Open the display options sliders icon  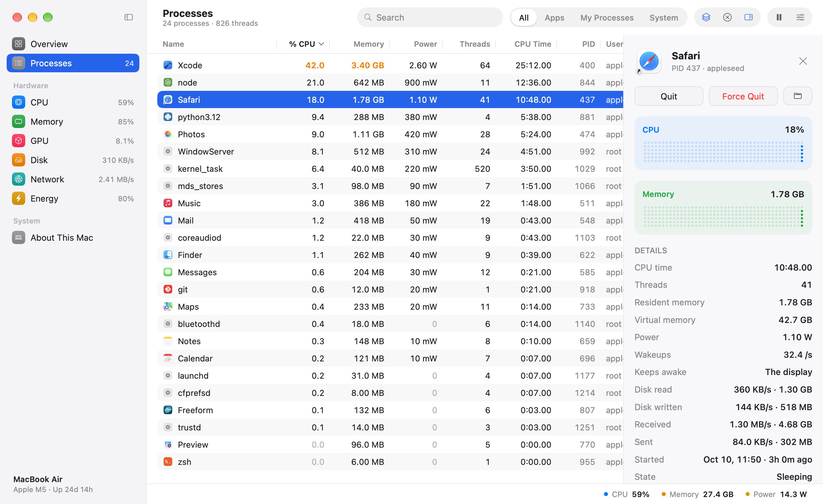click(800, 17)
